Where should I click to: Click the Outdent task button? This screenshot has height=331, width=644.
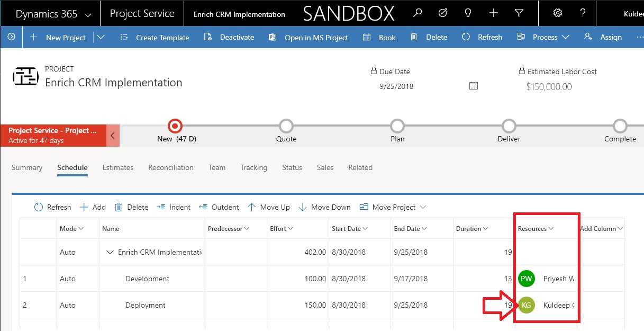pyautogui.click(x=219, y=207)
